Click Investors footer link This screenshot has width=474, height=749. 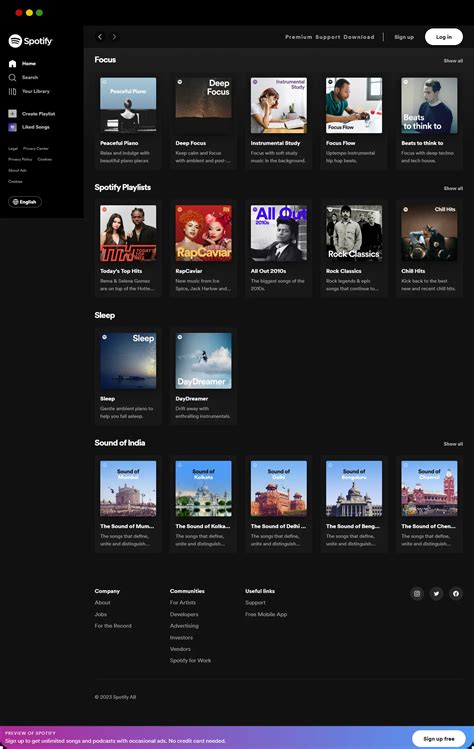coord(181,638)
